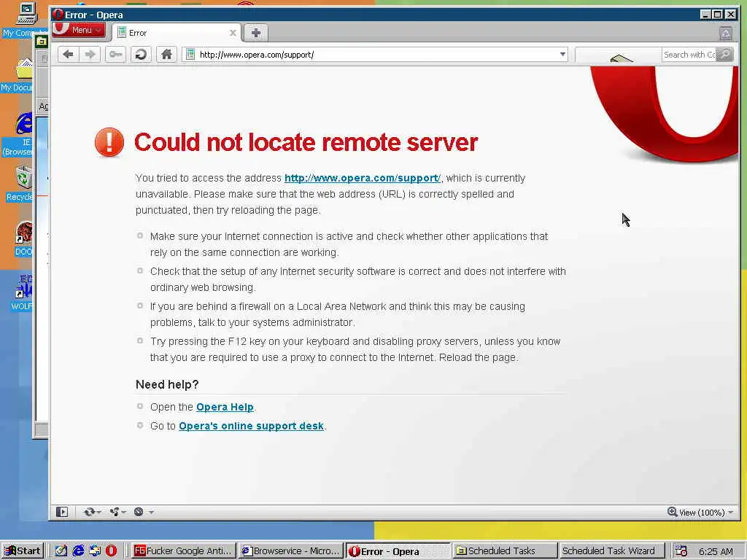
Task: Click the 6:25 AM clock
Action: (716, 551)
